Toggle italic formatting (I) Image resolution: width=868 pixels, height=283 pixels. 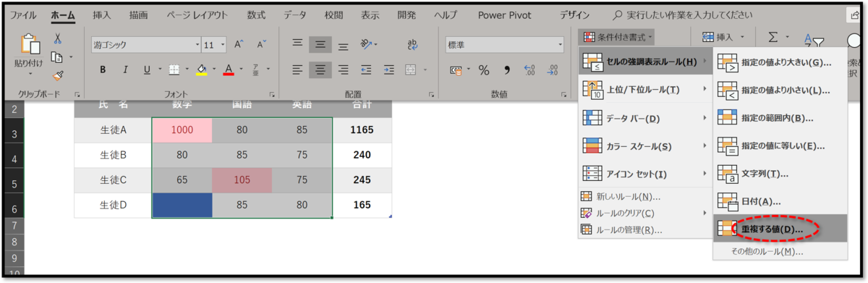(125, 70)
